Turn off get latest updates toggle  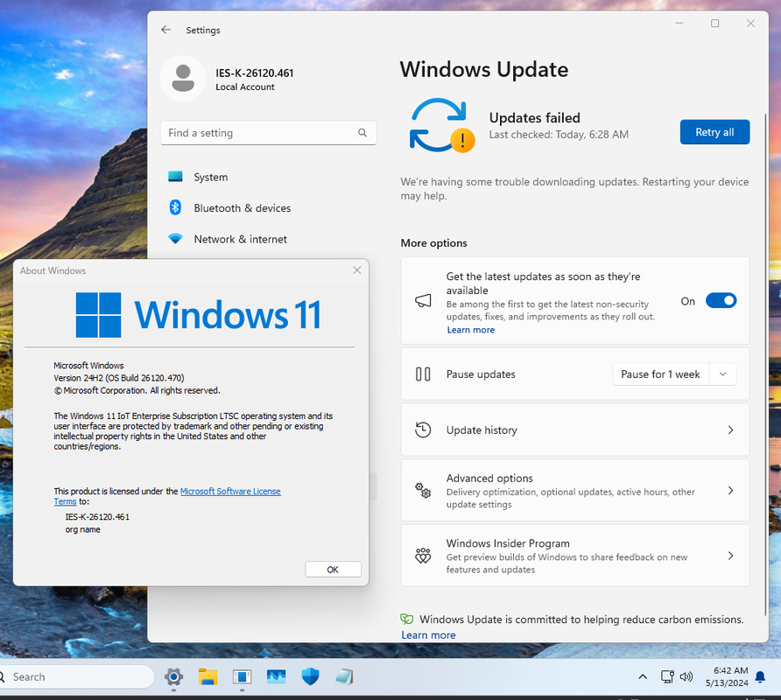(721, 301)
